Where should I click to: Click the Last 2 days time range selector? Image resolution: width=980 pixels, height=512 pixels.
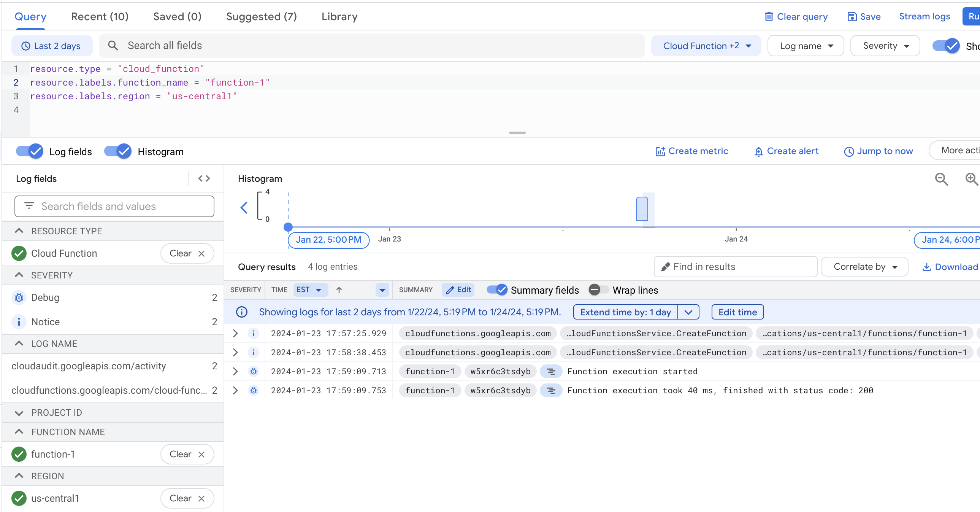52,45
